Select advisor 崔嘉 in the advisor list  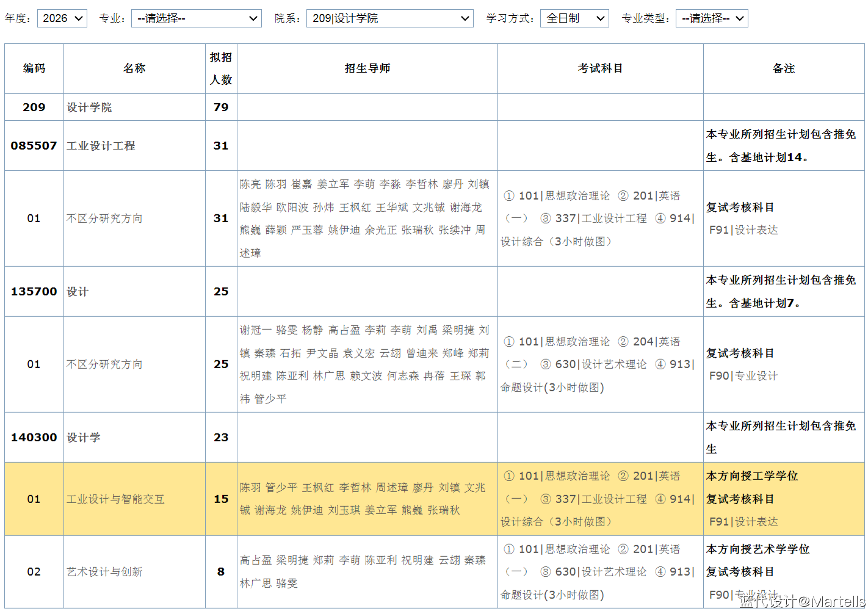tap(302, 184)
